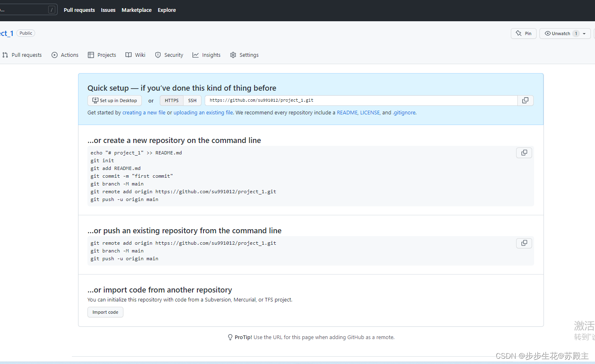Click the Insights tab graph icon
The image size is (595, 364).
click(195, 55)
